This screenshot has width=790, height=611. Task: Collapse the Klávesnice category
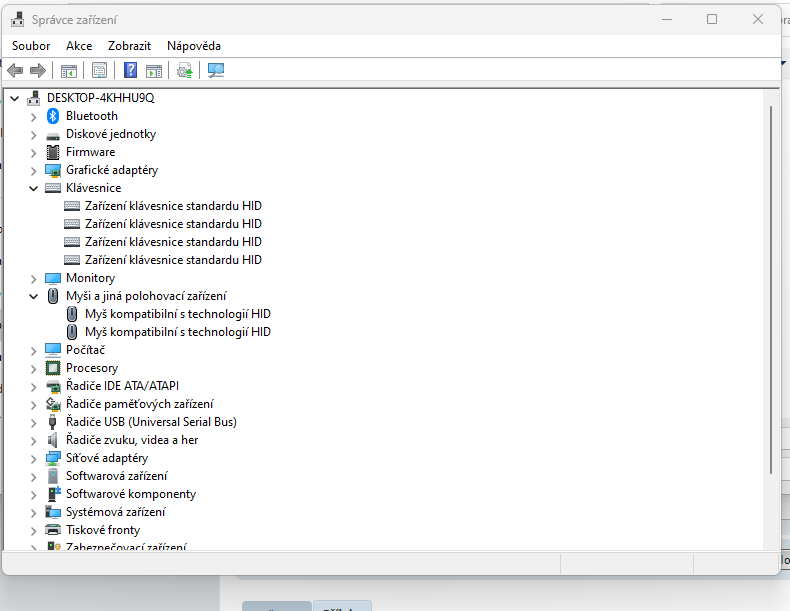pyautogui.click(x=33, y=188)
